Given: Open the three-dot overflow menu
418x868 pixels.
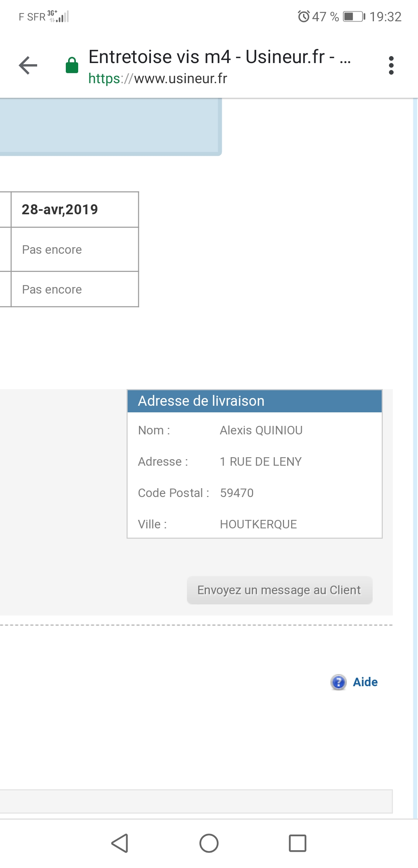Looking at the screenshot, I should (x=391, y=65).
